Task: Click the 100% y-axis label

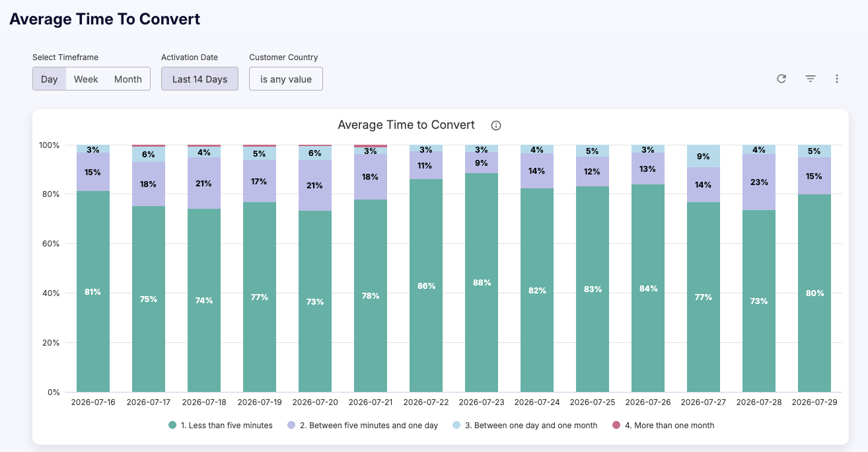Action: coord(50,145)
